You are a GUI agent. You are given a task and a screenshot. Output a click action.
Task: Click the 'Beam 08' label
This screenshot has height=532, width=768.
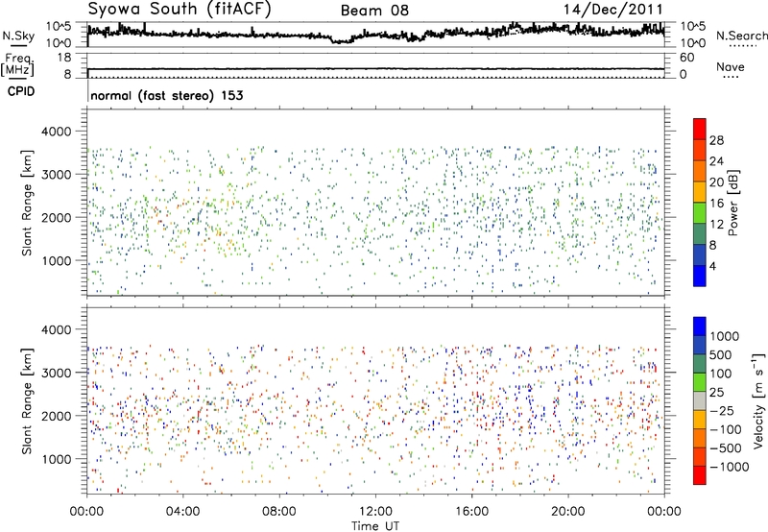[374, 11]
